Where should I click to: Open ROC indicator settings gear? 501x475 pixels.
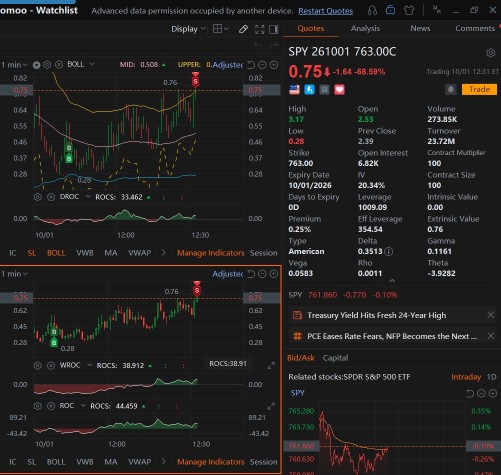[x=38, y=406]
